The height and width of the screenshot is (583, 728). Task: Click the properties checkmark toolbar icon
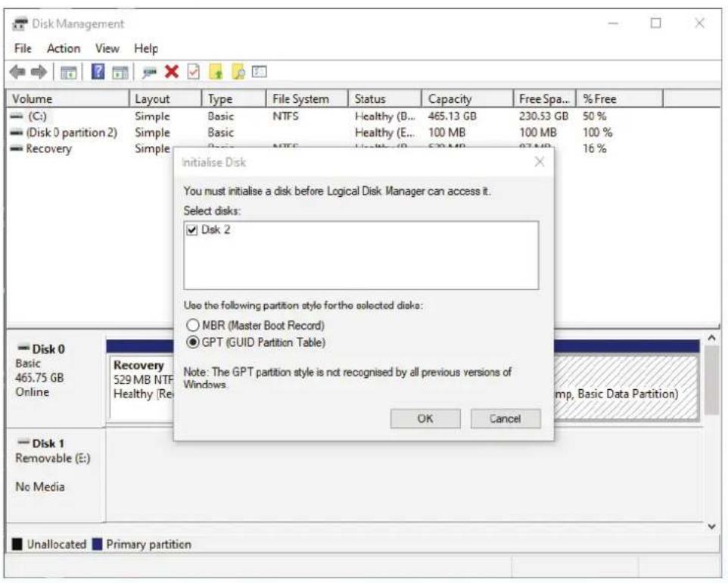coord(193,71)
